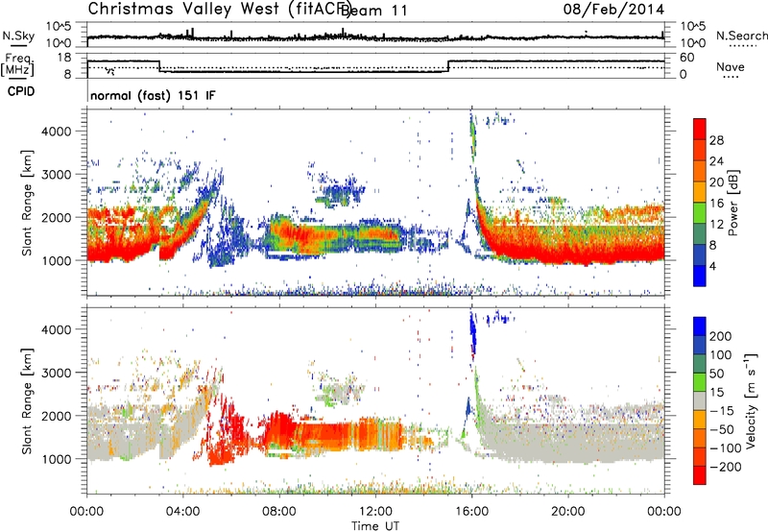Click the '-200' velocity colorbar value

726,467
